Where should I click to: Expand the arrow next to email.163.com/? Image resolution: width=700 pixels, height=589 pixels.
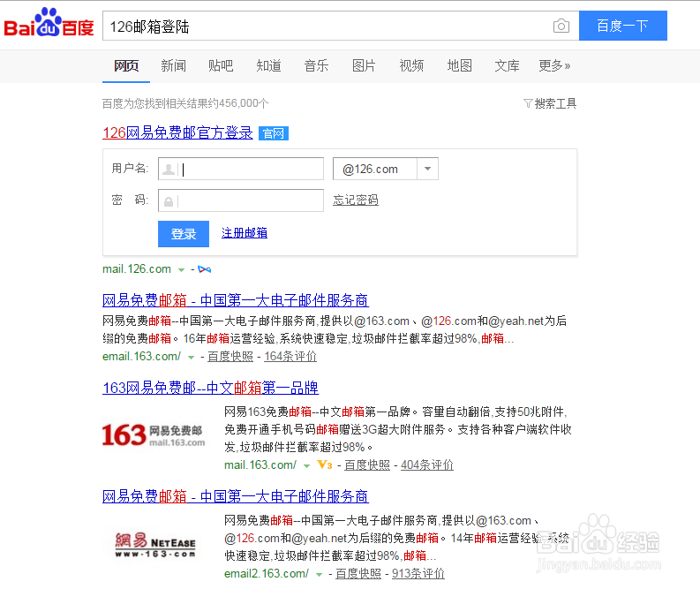coord(191,358)
